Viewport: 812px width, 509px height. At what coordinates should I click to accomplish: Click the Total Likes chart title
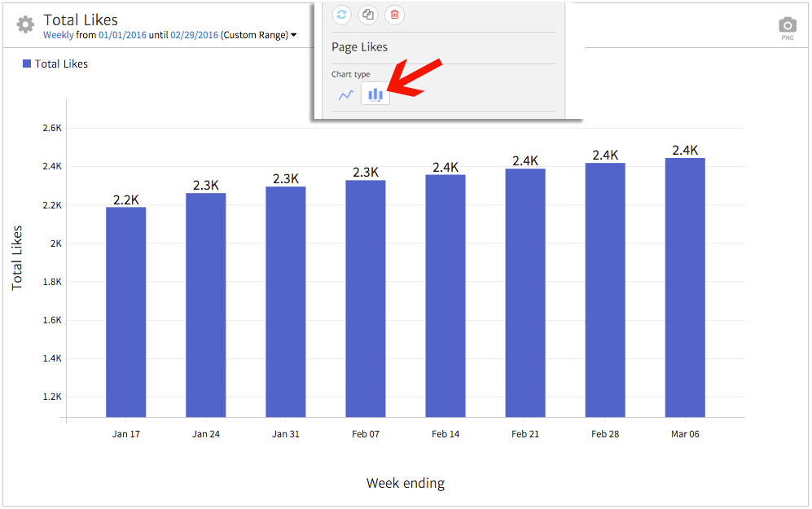pos(80,20)
